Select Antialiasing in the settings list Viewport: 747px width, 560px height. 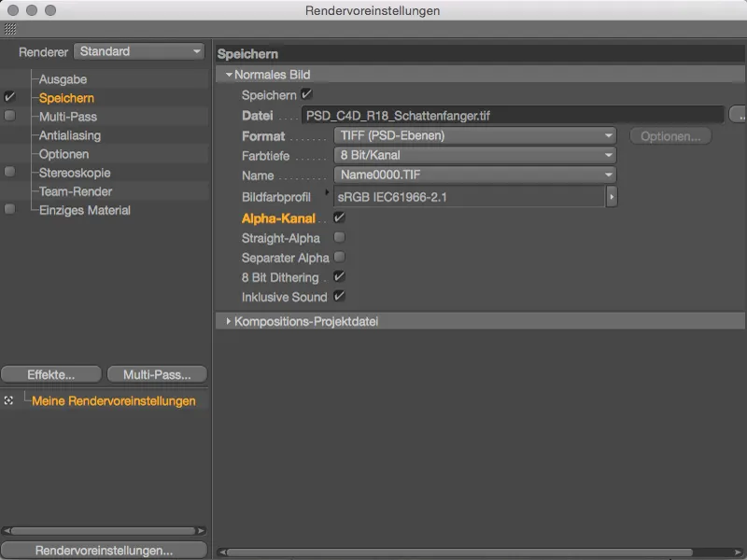click(x=70, y=135)
